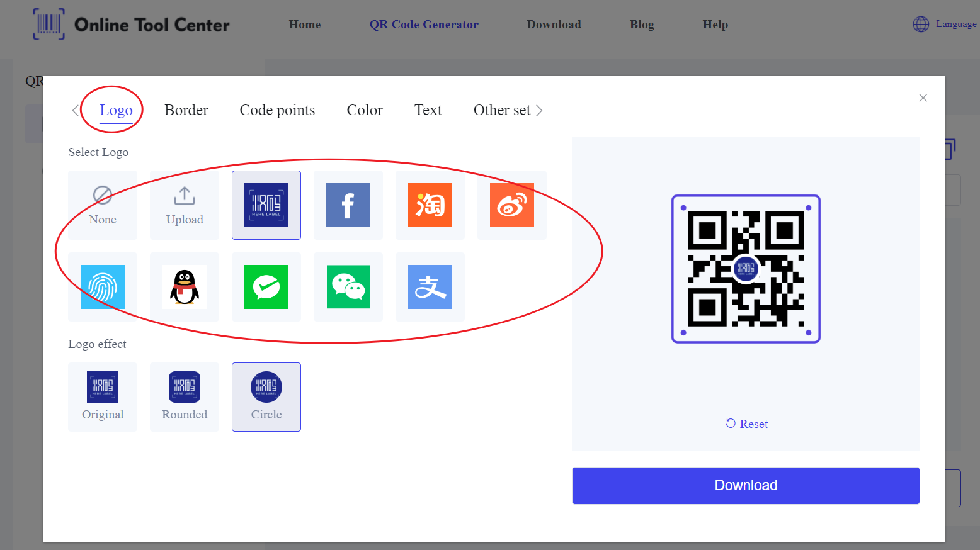Switch to the Color tab
The width and height of the screenshot is (980, 550).
click(x=365, y=110)
